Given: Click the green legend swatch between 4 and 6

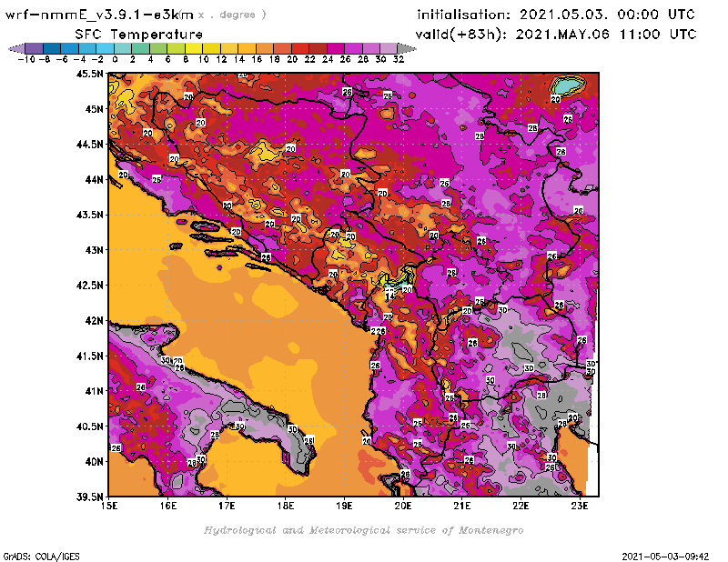Looking at the screenshot, I should (x=158, y=48).
